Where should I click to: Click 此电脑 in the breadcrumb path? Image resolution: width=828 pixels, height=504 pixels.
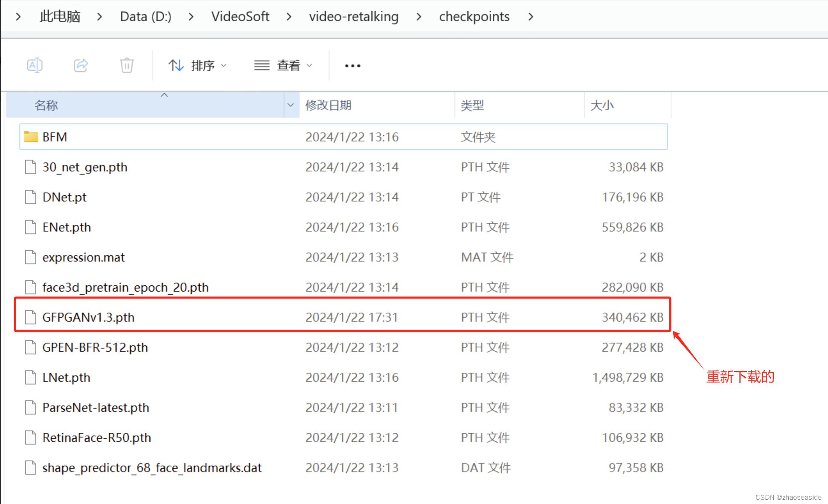pos(60,17)
